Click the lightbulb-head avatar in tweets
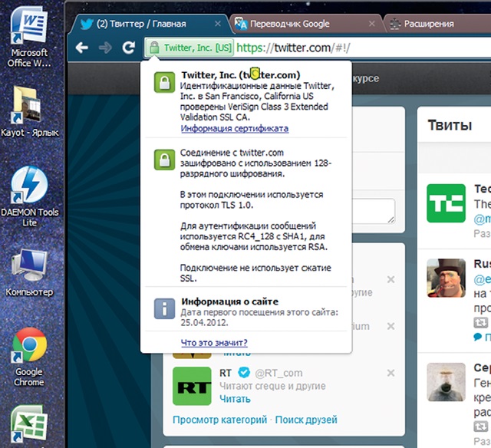This screenshot has width=491, height=448. tap(446, 382)
